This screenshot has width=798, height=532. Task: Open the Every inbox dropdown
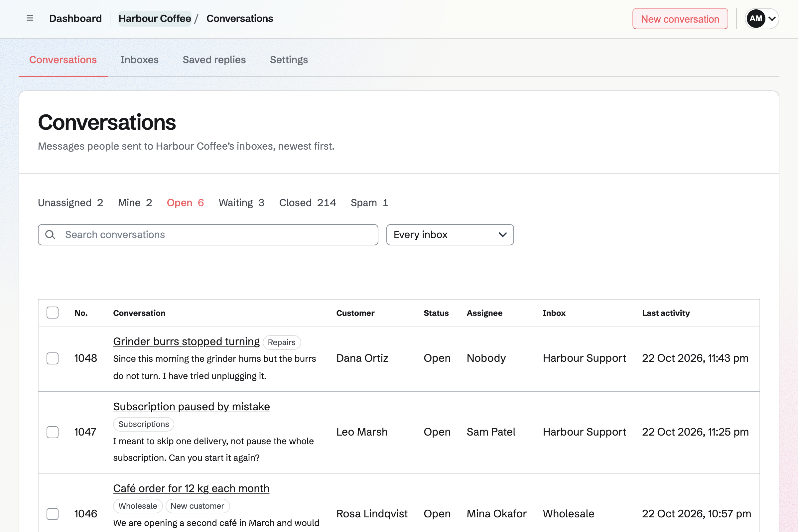coord(450,234)
